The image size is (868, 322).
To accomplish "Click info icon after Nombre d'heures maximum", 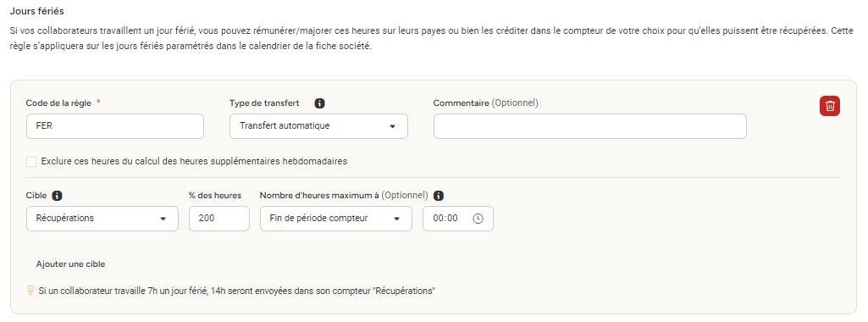I will [439, 196].
